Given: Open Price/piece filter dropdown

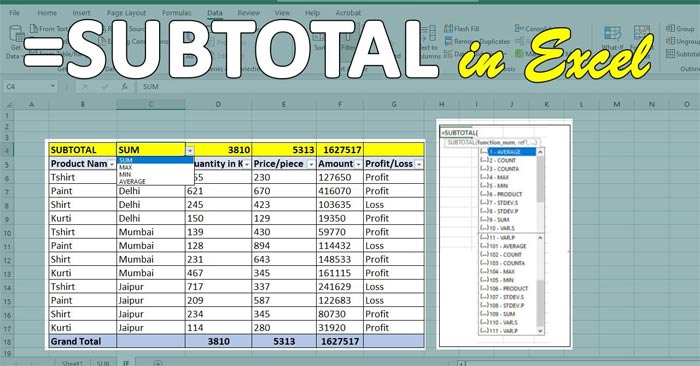Looking at the screenshot, I should [x=311, y=165].
